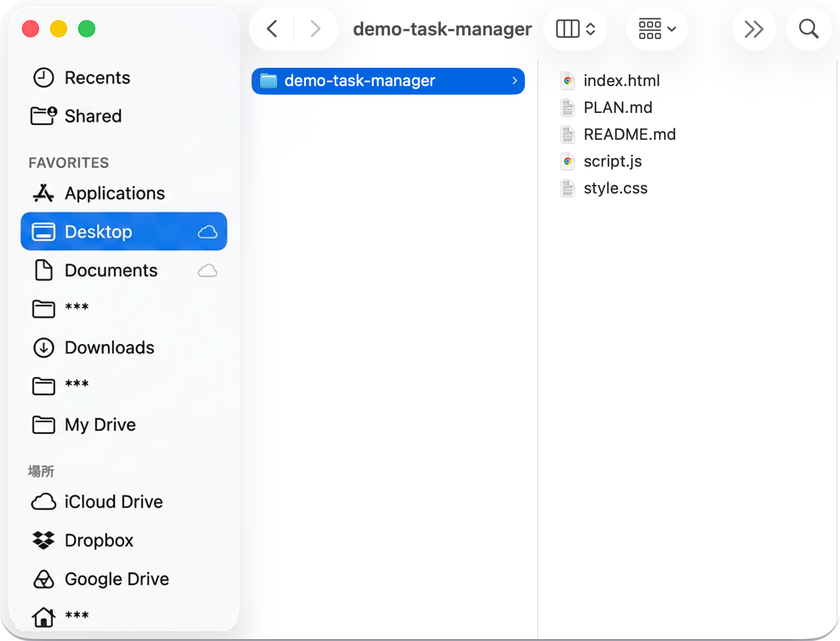Click the blue folder icon of demo-task-manager
Screen dimensions: 840x641
[x=269, y=81]
